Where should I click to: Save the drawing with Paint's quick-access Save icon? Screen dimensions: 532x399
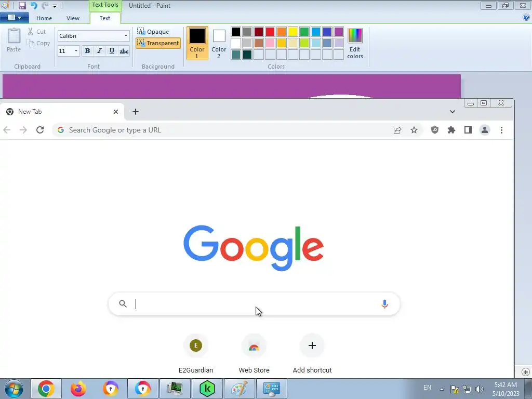(22, 5)
